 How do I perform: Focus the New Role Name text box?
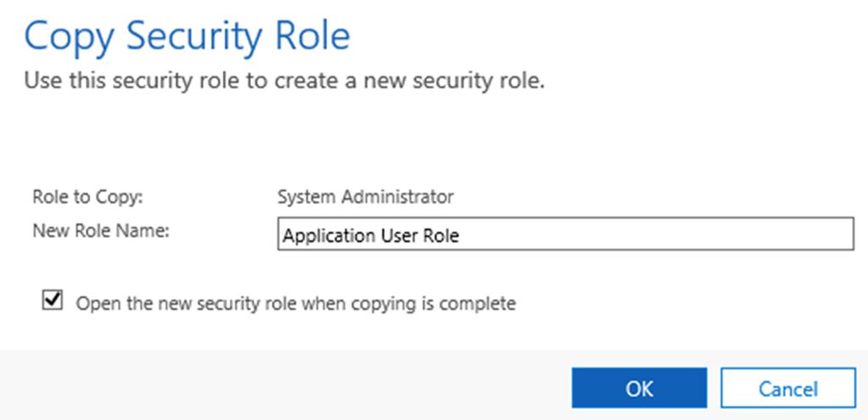point(565,236)
